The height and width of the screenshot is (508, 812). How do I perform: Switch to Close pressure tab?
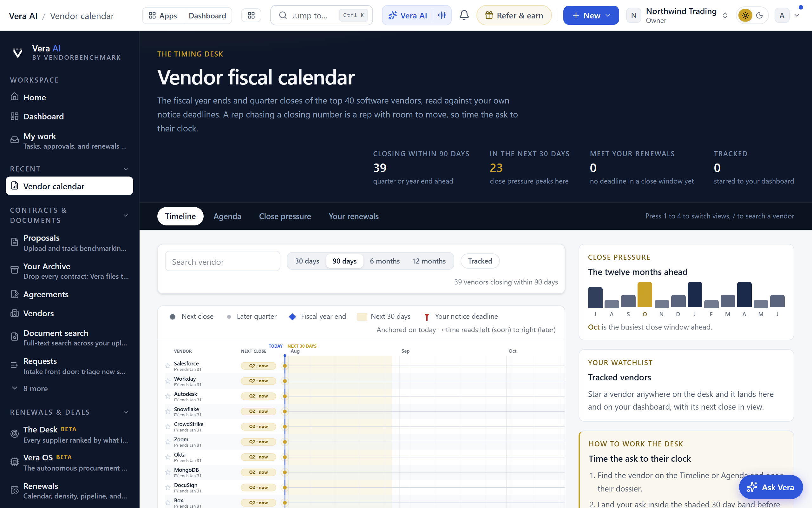coord(285,216)
